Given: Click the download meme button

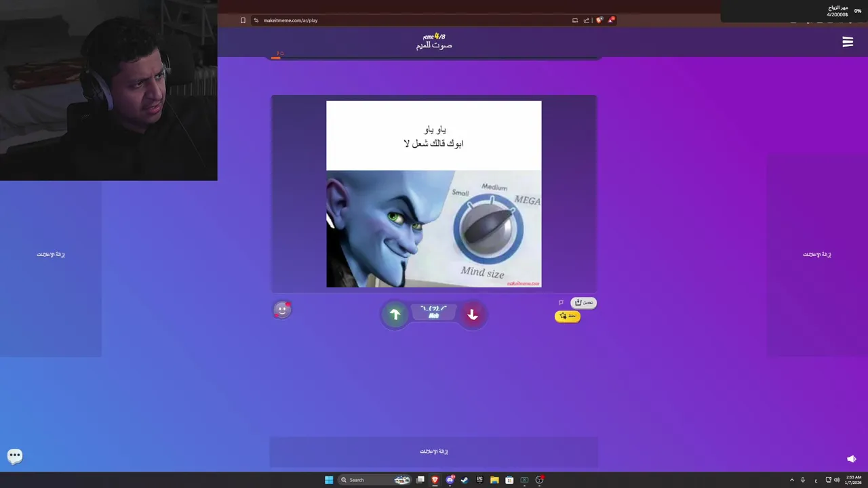Looking at the screenshot, I should click(x=583, y=302).
